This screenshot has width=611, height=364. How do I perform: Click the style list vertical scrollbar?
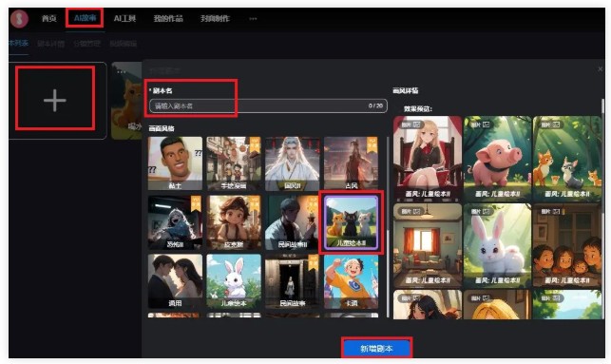pos(388,226)
